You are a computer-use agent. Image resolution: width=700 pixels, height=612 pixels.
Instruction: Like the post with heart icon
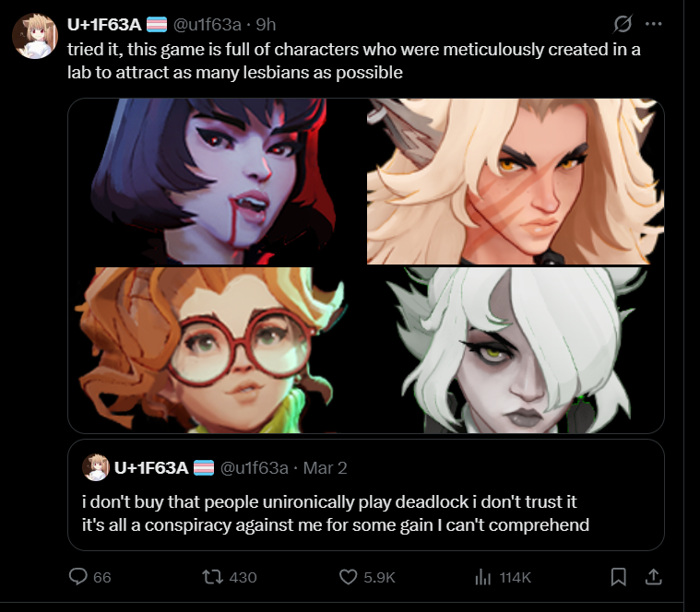[x=349, y=577]
